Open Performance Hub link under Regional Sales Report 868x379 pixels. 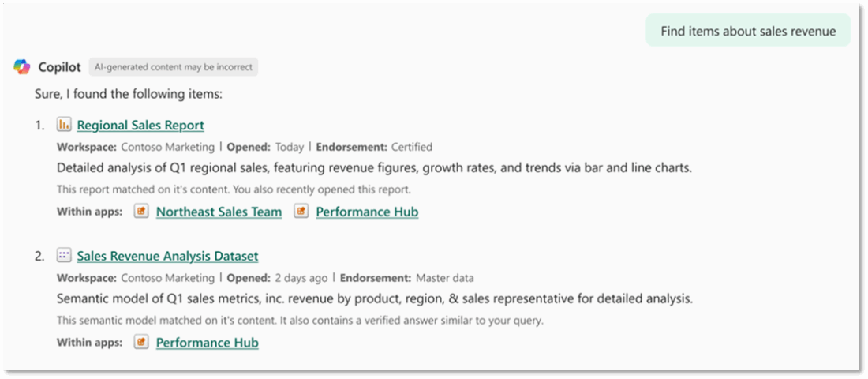[x=367, y=212]
